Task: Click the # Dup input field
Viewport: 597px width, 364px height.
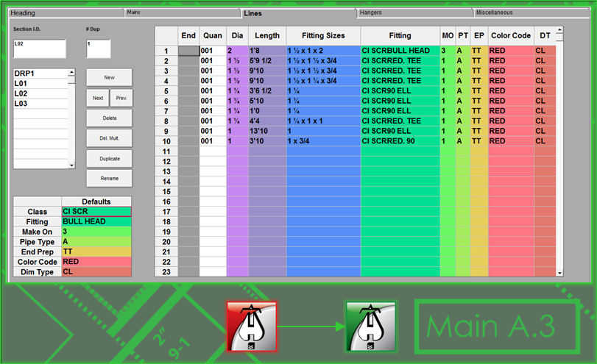Action: (98, 49)
